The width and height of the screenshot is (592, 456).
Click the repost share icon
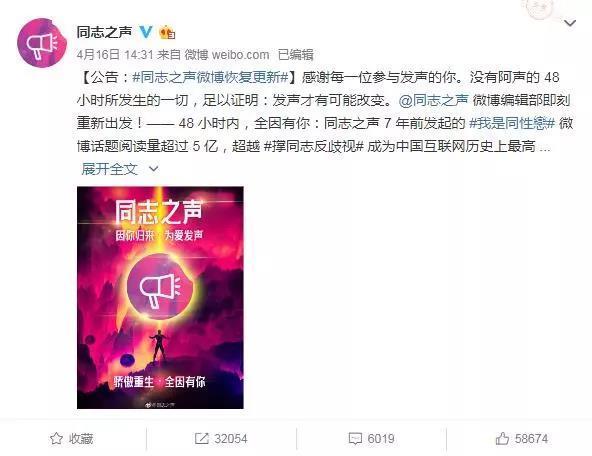pos(202,438)
